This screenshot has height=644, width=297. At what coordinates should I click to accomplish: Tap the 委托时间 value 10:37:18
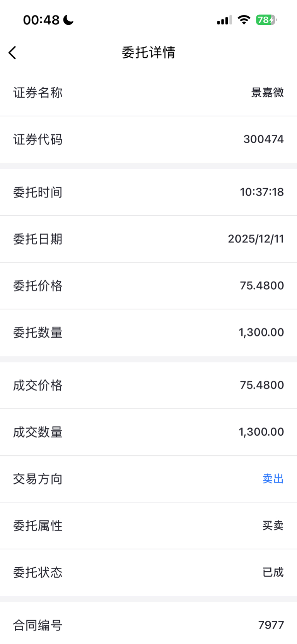262,192
